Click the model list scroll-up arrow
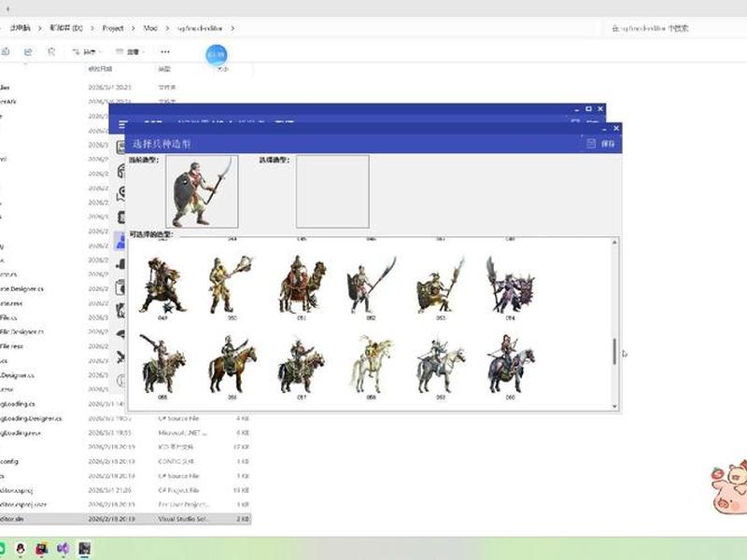This screenshot has width=747, height=560. (x=614, y=243)
